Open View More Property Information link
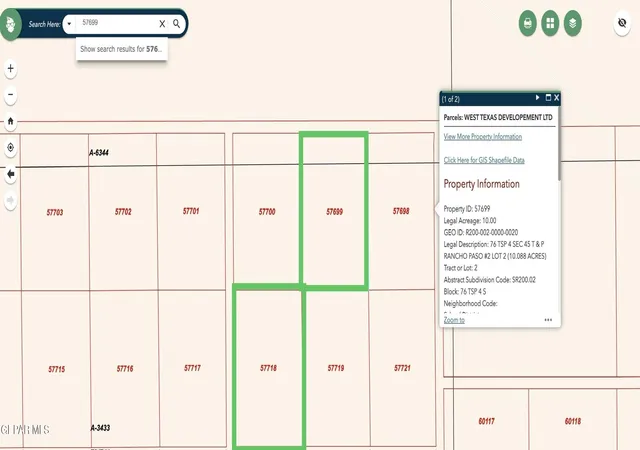The width and height of the screenshot is (640, 450). (483, 136)
